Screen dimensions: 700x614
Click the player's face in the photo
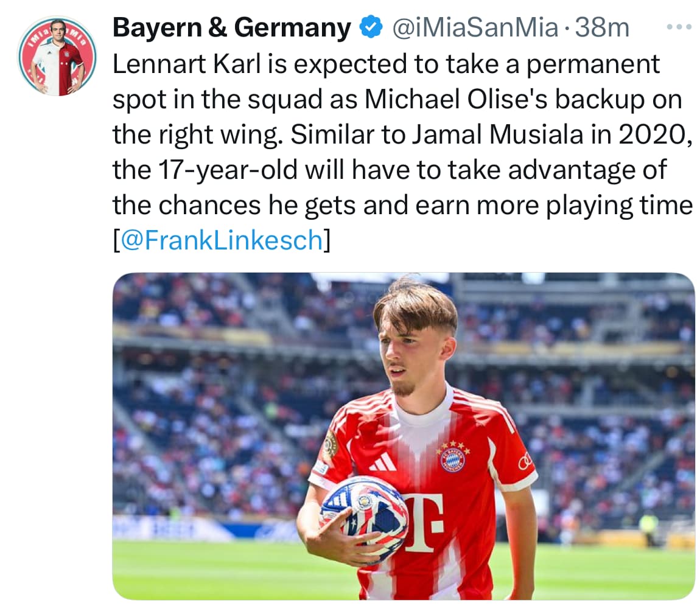406,357
